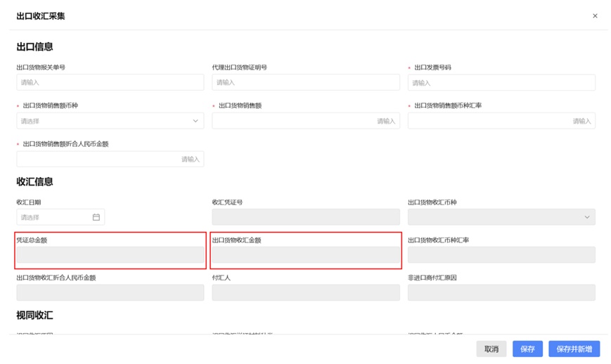Click the 收汇凭证号 field
611x364 pixels.
click(305, 217)
